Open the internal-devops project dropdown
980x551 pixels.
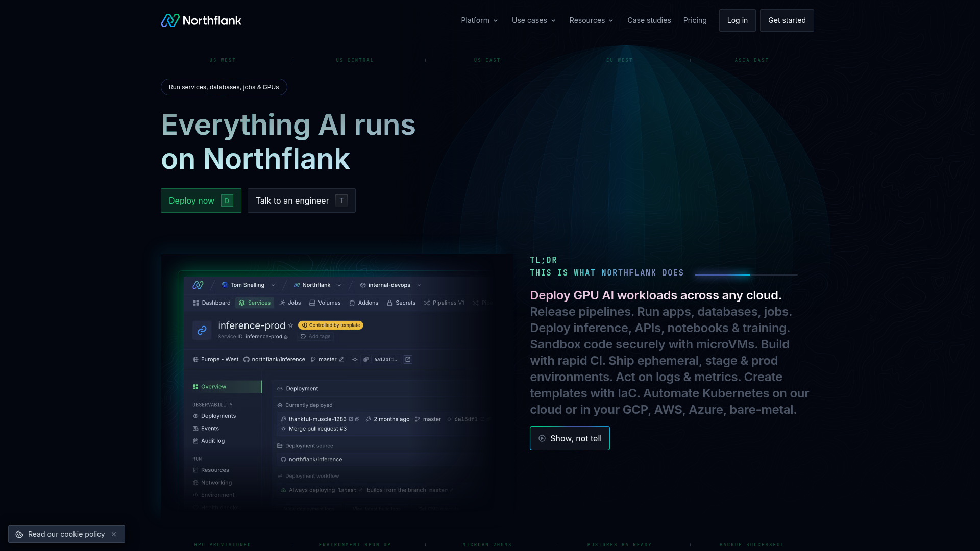[x=419, y=285]
